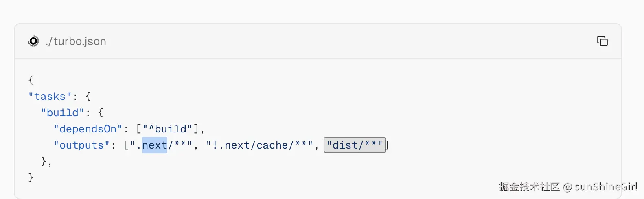The width and height of the screenshot is (644, 199).
Task: Click the opening brace on the first code line
Action: (31, 80)
